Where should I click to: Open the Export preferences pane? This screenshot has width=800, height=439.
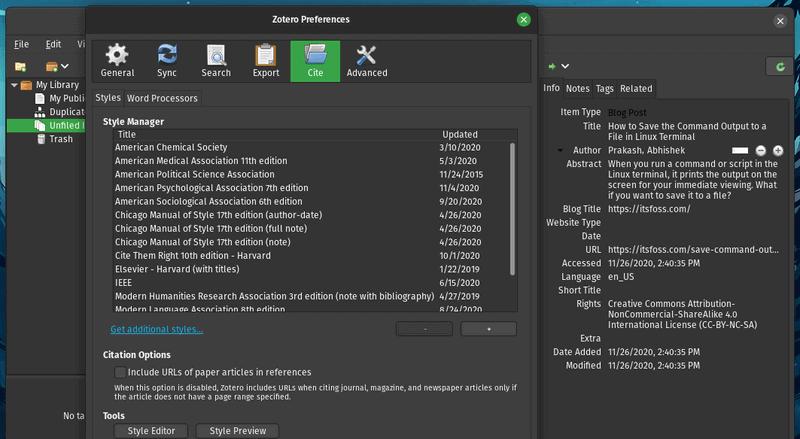coord(266,61)
